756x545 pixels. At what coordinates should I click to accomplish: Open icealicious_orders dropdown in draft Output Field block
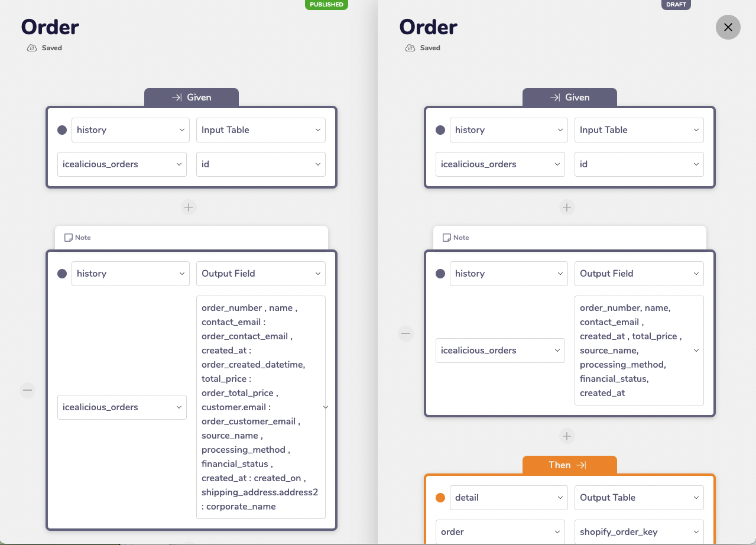500,351
